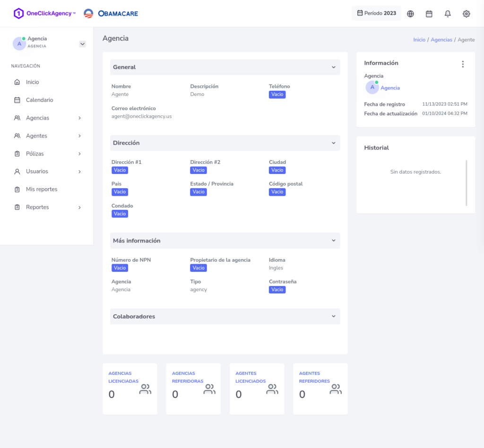The image size is (484, 448).
Task: Open the calendar icon in top bar
Action: [429, 14]
